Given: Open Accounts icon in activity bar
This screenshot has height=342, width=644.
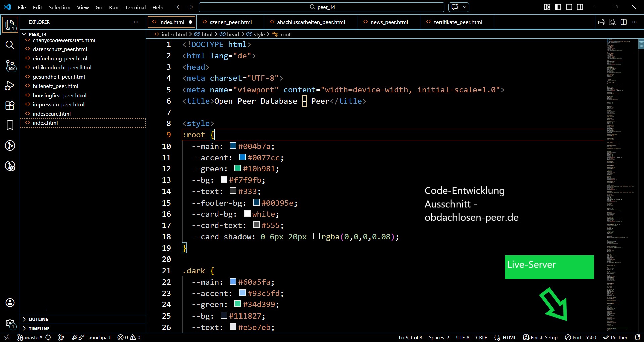Looking at the screenshot, I should click(x=10, y=303).
